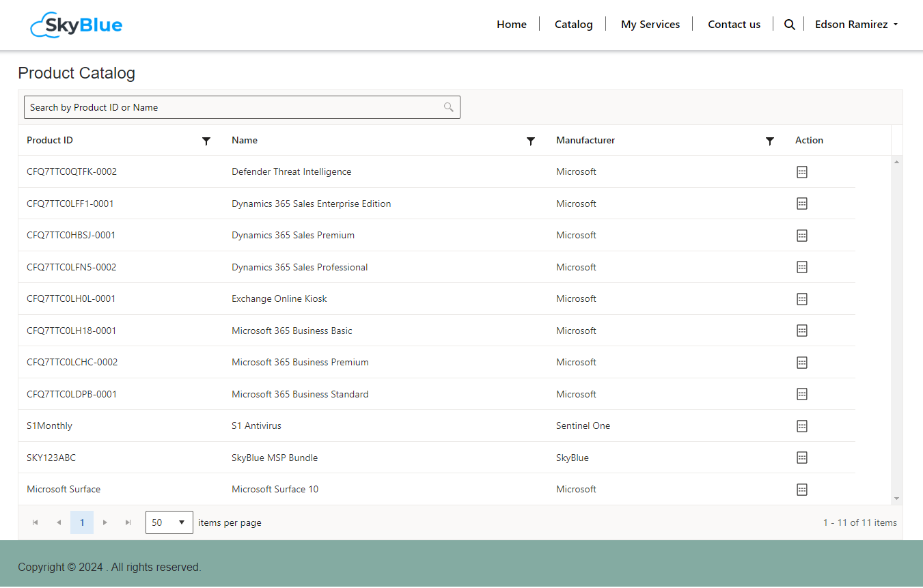Go to the previous page of results
Viewport: 923px width, 588px height.
59,522
